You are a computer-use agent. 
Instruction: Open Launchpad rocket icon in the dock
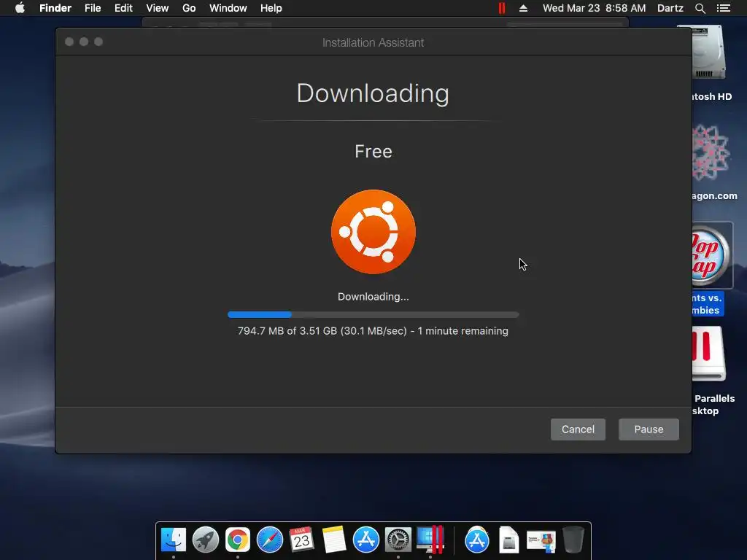[x=205, y=540]
